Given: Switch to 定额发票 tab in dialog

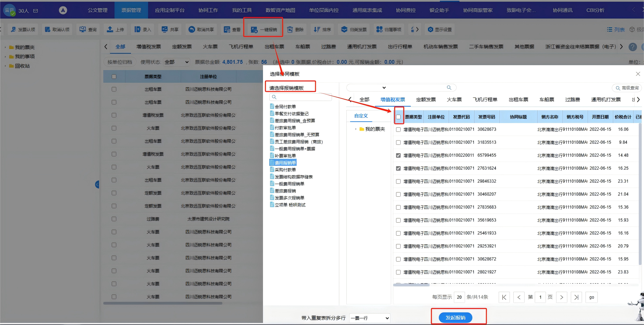Looking at the screenshot, I should click(x=426, y=100).
